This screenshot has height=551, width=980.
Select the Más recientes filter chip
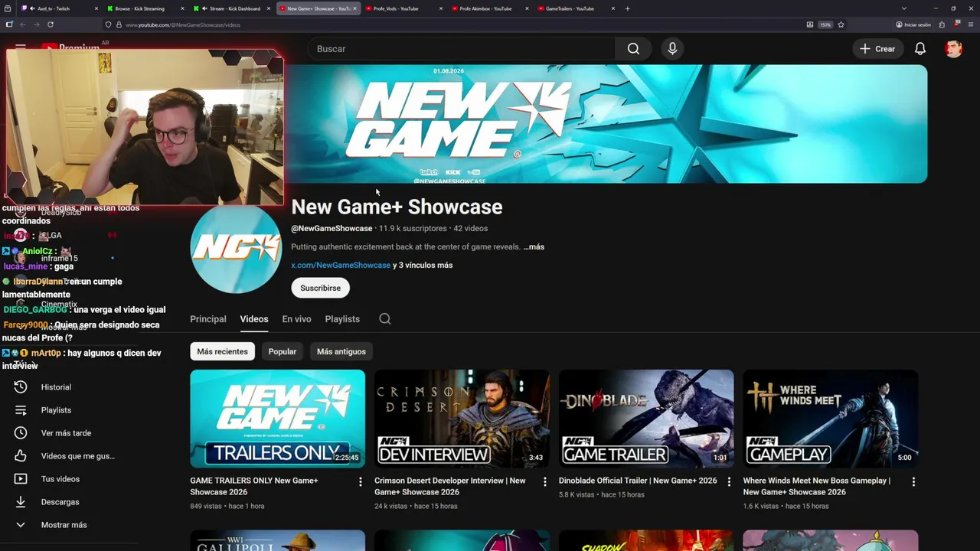coord(222,351)
